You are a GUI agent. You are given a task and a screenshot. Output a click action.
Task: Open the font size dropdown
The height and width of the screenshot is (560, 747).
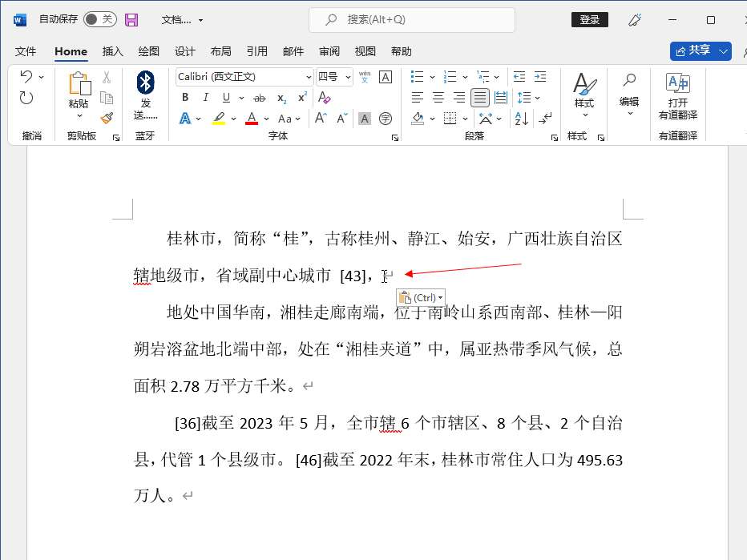tap(348, 77)
